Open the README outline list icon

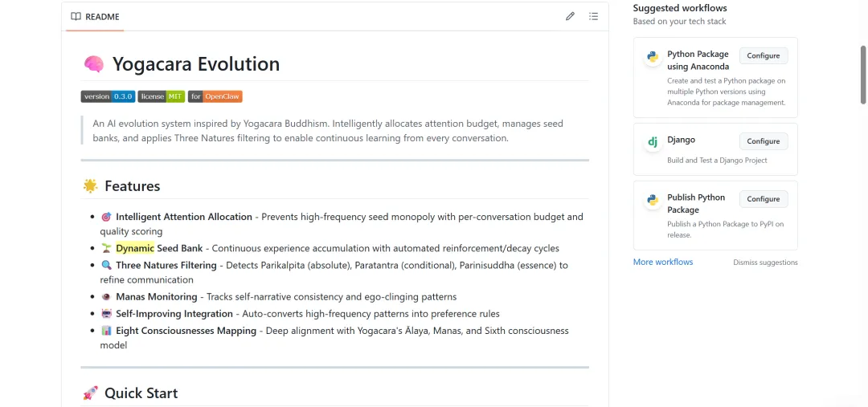point(593,16)
